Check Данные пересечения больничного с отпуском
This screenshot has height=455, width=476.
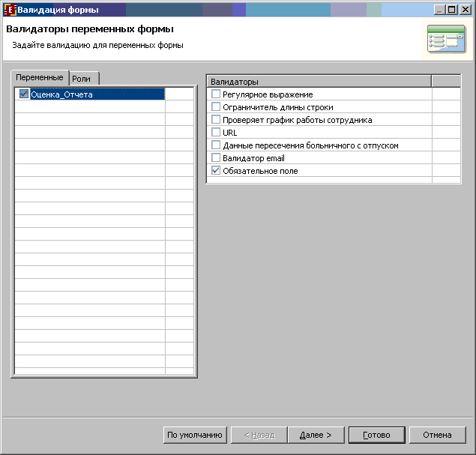[216, 145]
